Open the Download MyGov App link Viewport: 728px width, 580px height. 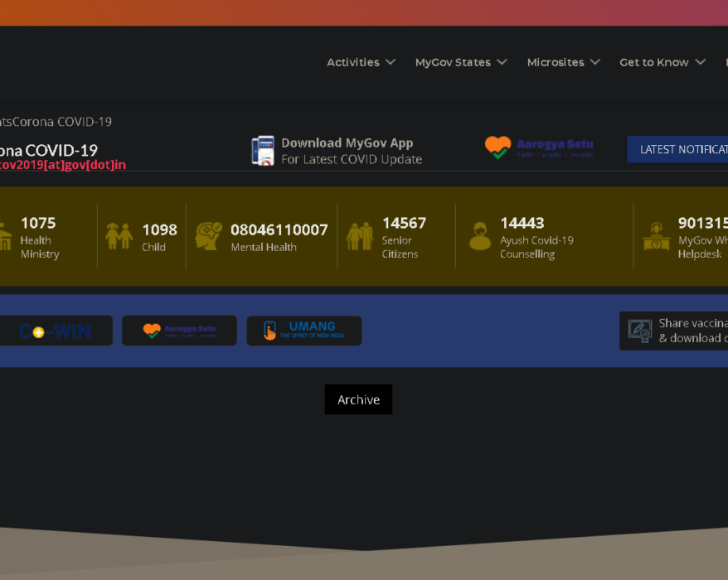(x=352, y=151)
